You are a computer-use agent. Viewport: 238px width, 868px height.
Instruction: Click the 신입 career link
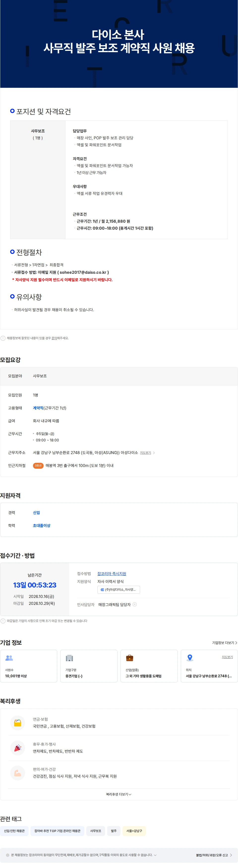coord(36,513)
